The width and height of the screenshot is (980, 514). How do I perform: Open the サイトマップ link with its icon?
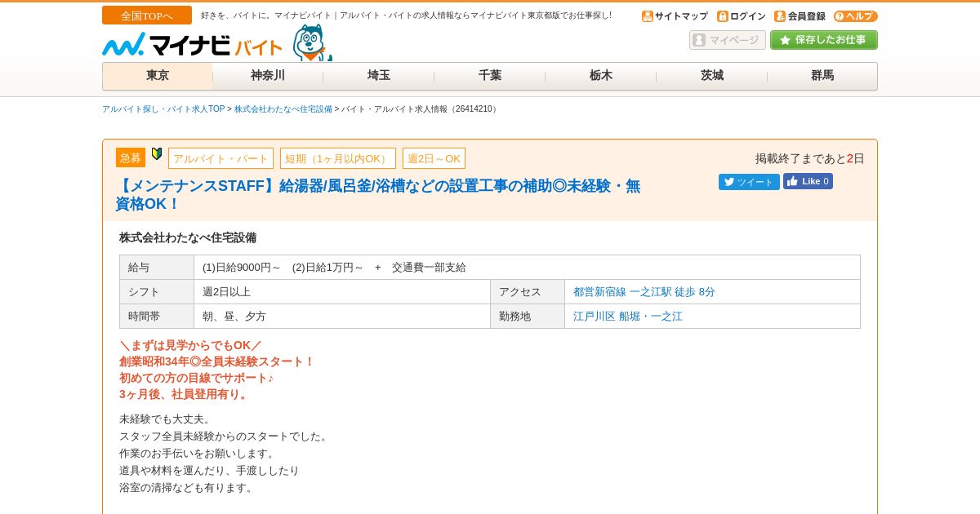pos(675,16)
